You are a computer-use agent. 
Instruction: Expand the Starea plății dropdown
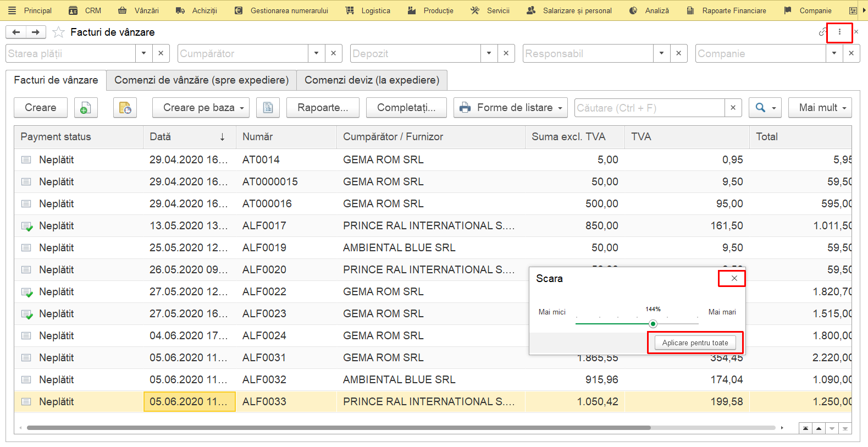[x=143, y=53]
